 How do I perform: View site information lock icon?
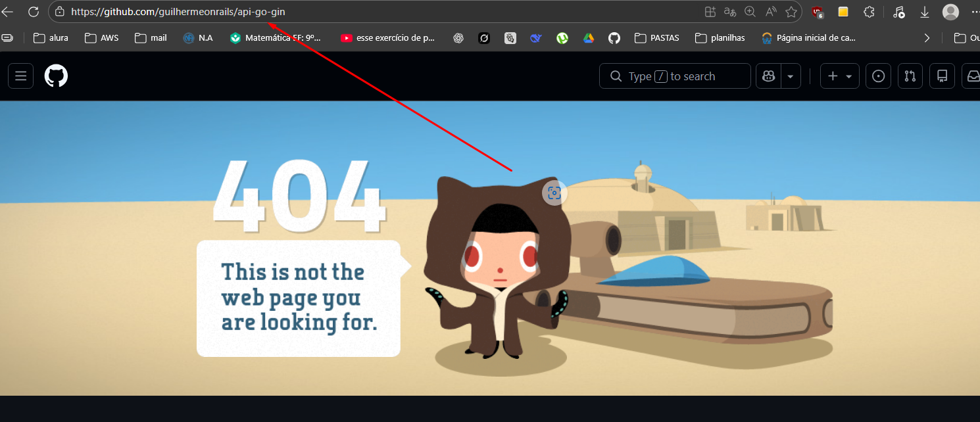[60, 12]
